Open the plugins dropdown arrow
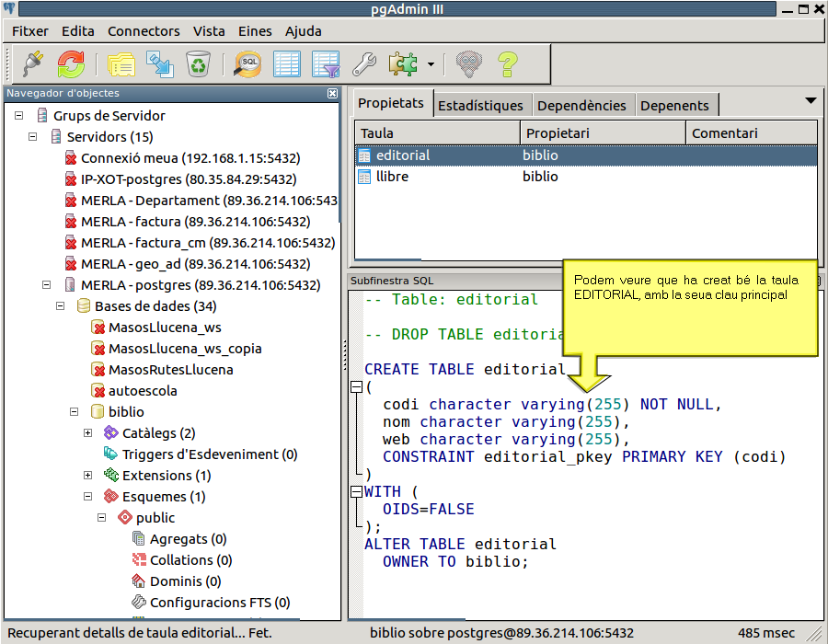Viewport: 828px width, 644px height. point(431,64)
